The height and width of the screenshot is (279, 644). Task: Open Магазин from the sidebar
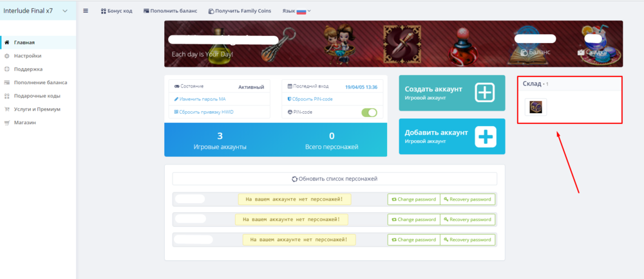[24, 122]
